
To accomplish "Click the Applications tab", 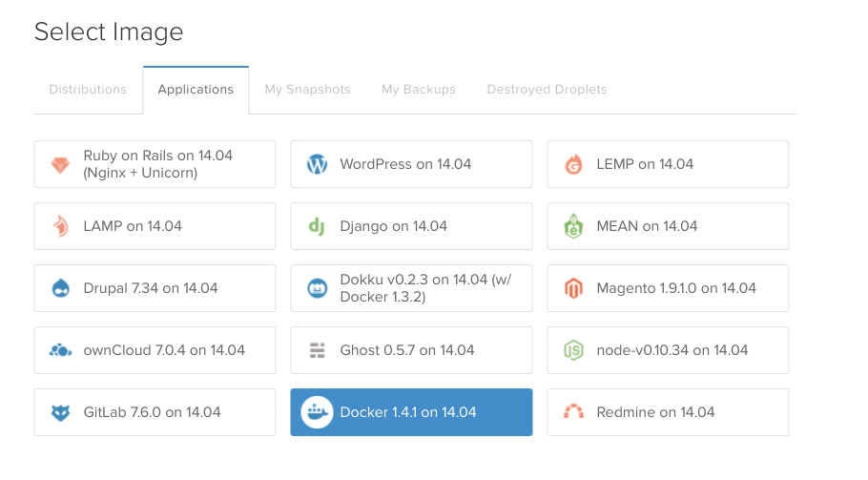I will click(196, 90).
